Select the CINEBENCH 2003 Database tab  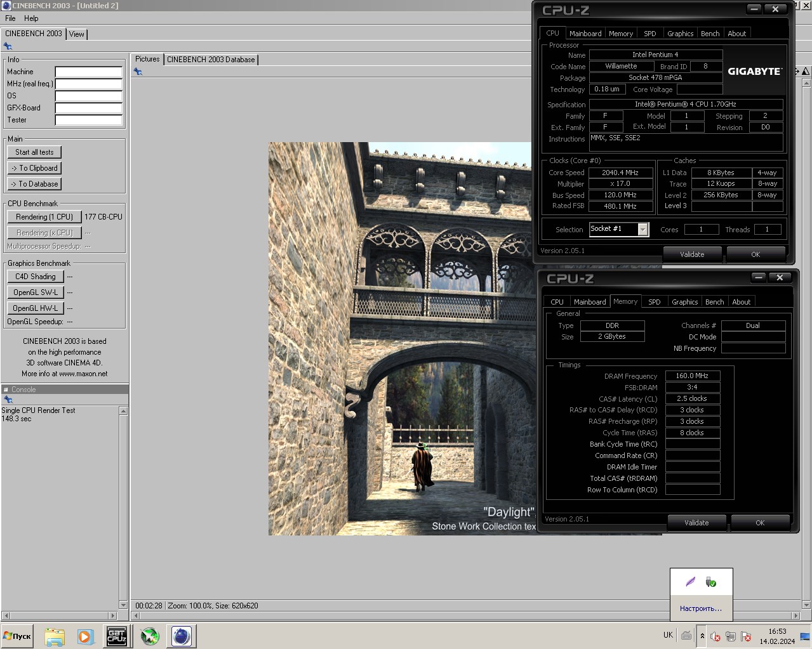(x=211, y=60)
